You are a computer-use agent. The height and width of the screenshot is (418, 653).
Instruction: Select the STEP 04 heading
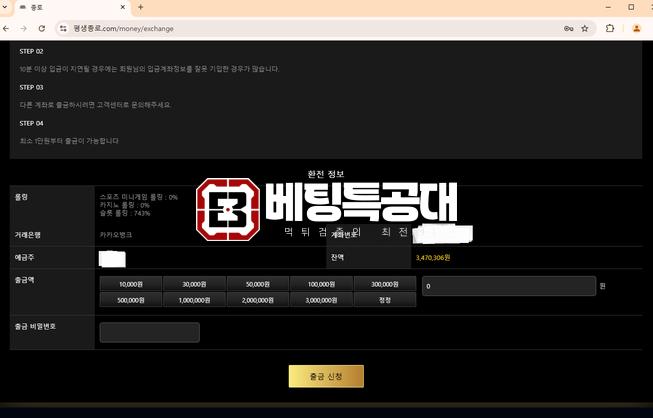pyautogui.click(x=31, y=123)
